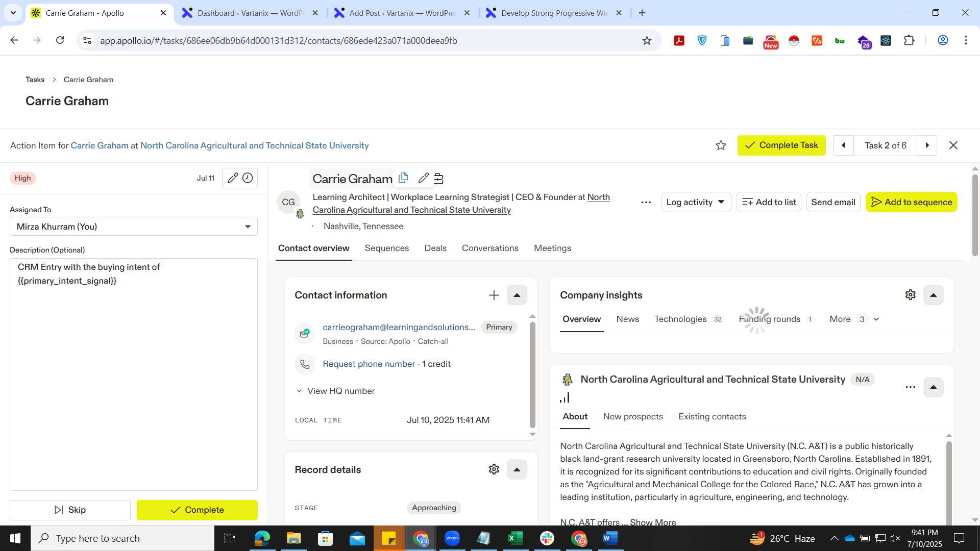The height and width of the screenshot is (551, 980).
Task: Click the Complete Task button
Action: (x=781, y=145)
